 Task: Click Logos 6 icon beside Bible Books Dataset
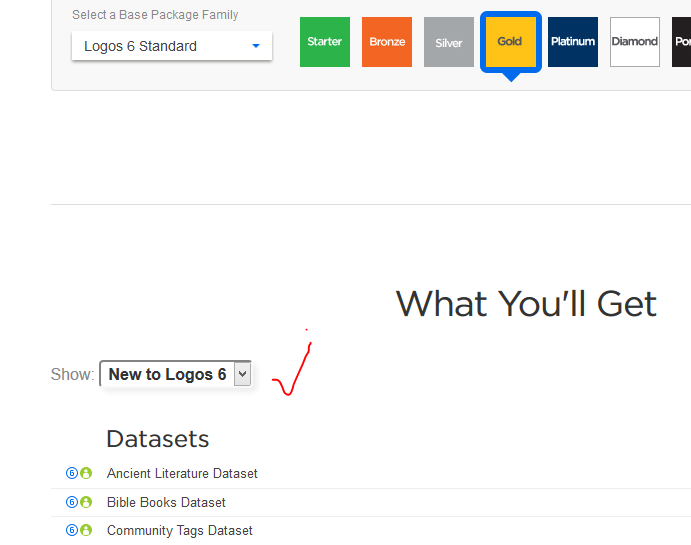[x=72, y=502]
